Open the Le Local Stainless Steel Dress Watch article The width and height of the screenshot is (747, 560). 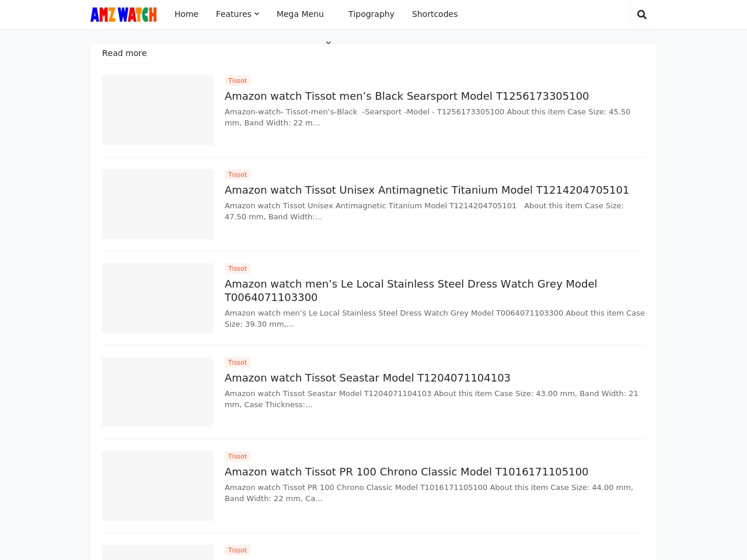coord(411,290)
